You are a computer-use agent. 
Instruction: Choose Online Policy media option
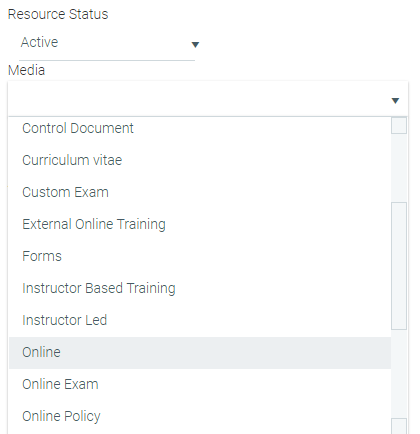coord(200,416)
